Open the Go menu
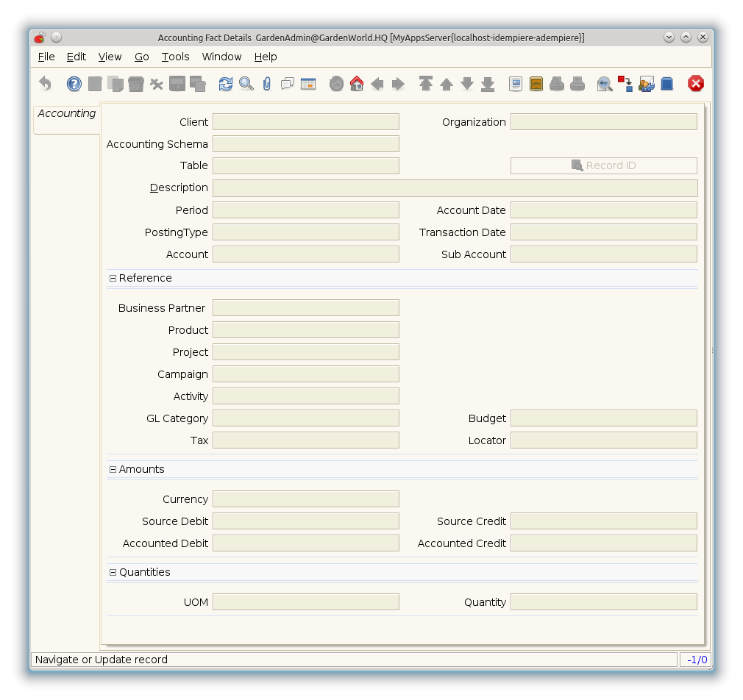This screenshot has height=700, width=743. [x=141, y=57]
